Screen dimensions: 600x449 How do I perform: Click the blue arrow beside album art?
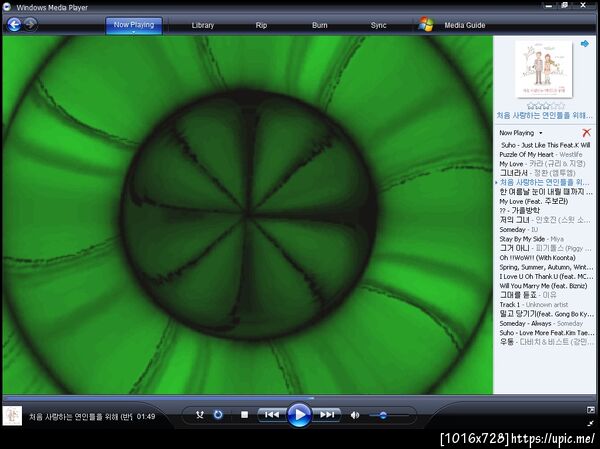[585, 44]
